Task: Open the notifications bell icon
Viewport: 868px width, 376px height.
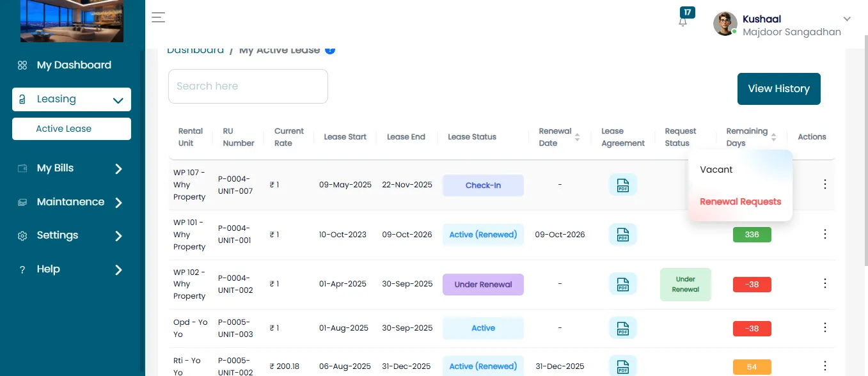Action: click(x=683, y=22)
